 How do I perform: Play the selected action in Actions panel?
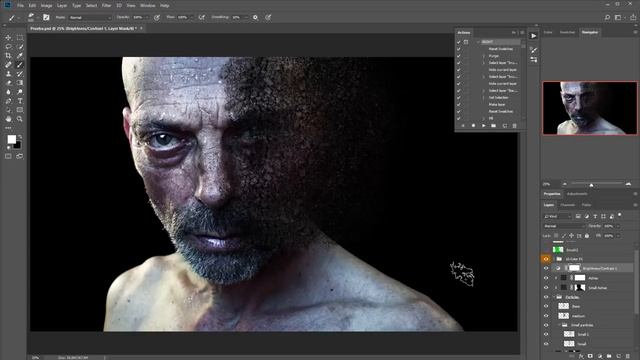click(484, 126)
